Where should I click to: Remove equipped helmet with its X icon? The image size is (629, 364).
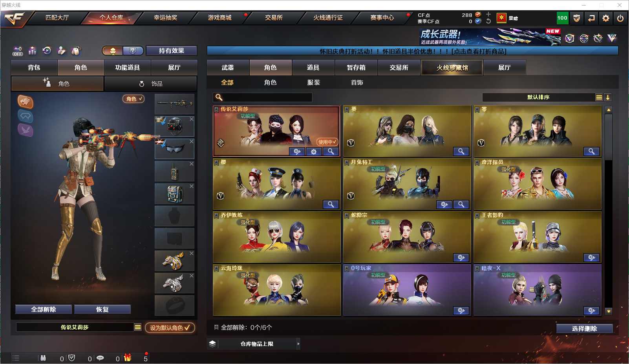click(191, 119)
